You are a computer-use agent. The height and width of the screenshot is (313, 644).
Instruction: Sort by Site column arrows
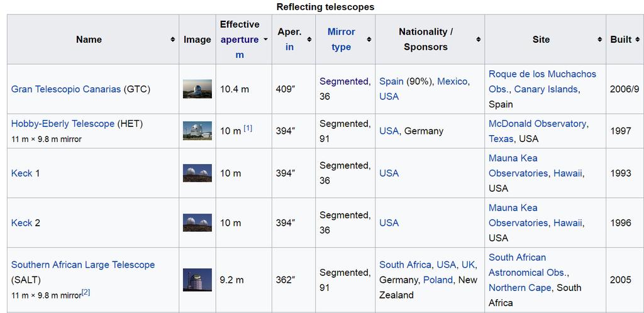(599, 40)
